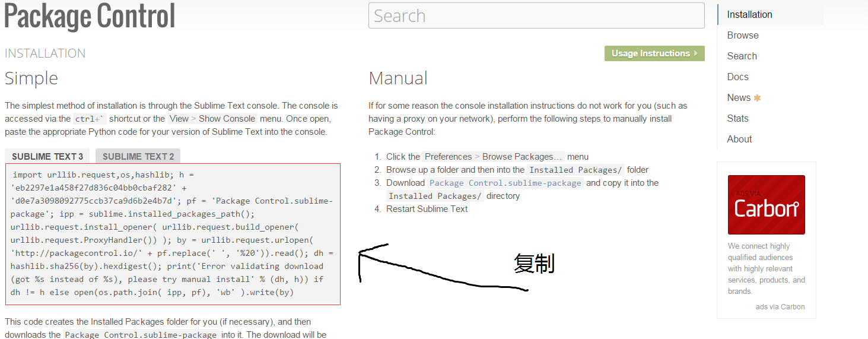Click the Carbon ad description text

767,268
